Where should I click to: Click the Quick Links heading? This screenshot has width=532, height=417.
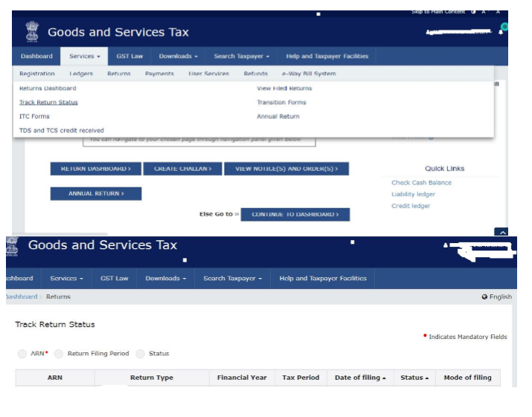444,169
